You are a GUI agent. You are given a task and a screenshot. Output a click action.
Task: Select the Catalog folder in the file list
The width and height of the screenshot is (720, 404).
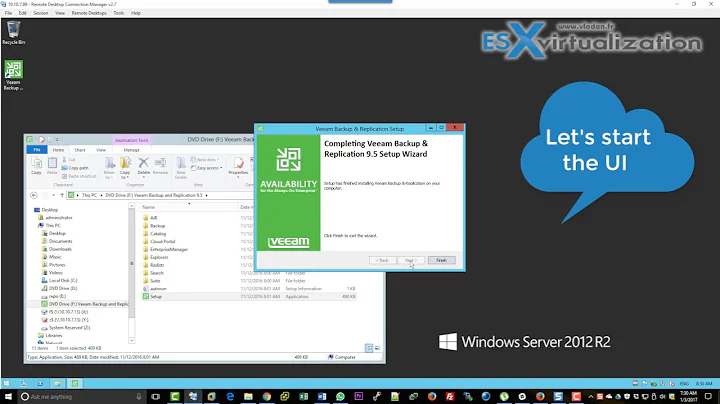158,234
